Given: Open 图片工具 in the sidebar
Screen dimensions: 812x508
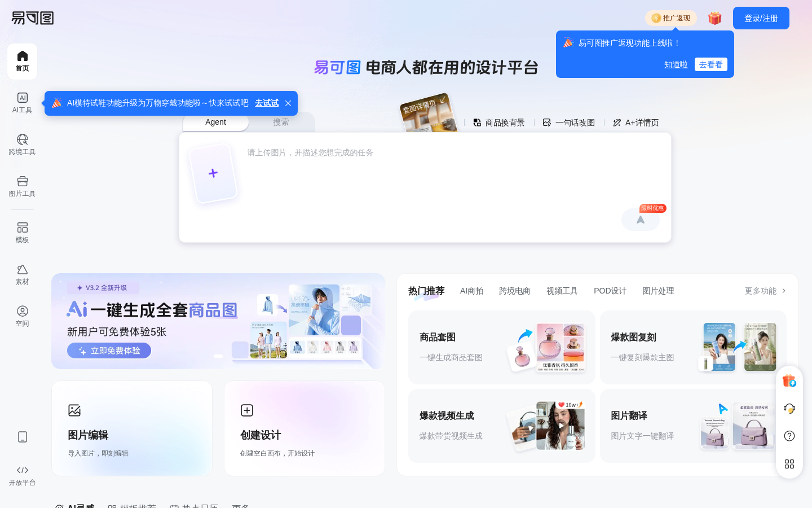Looking at the screenshot, I should click(23, 187).
